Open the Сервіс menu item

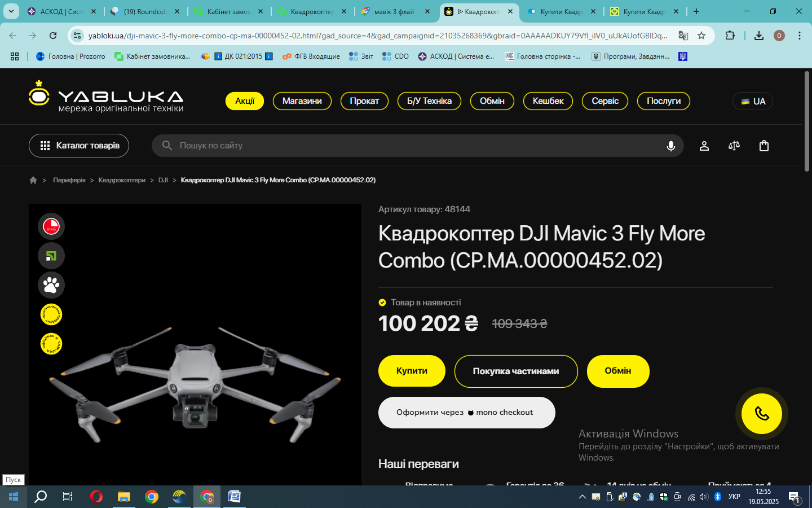tap(605, 101)
